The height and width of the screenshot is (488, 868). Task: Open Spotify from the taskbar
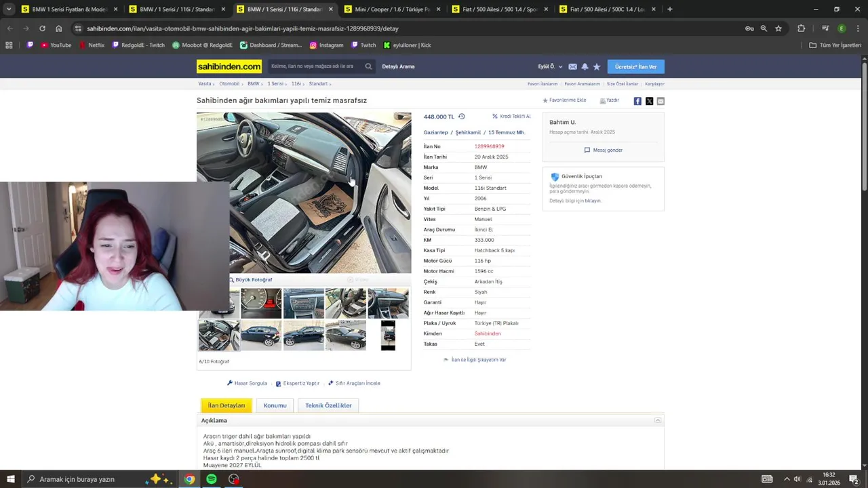(212, 479)
